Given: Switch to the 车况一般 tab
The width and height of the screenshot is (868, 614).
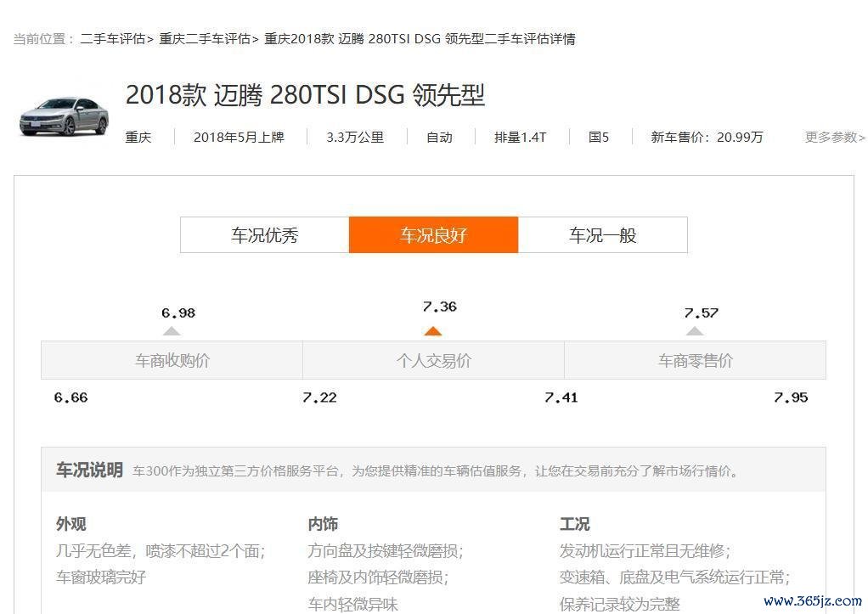Looking at the screenshot, I should pos(603,235).
